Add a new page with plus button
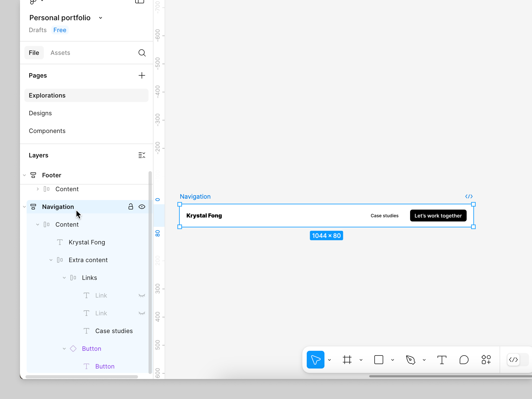The width and height of the screenshot is (532, 399). 142,75
